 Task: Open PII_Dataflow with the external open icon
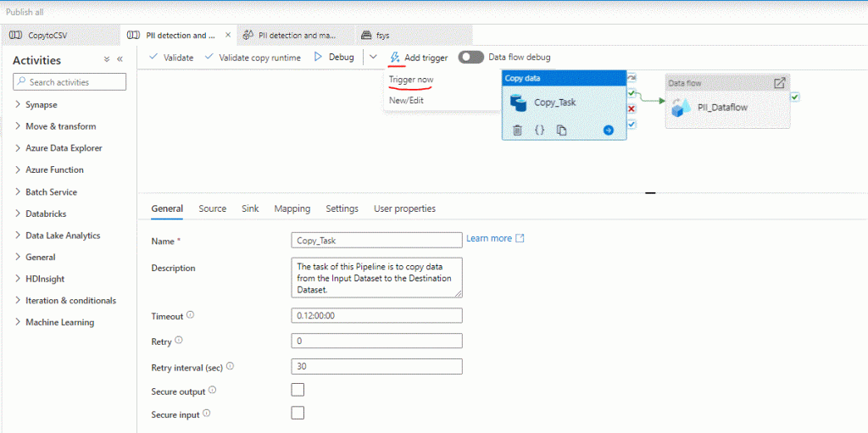779,83
